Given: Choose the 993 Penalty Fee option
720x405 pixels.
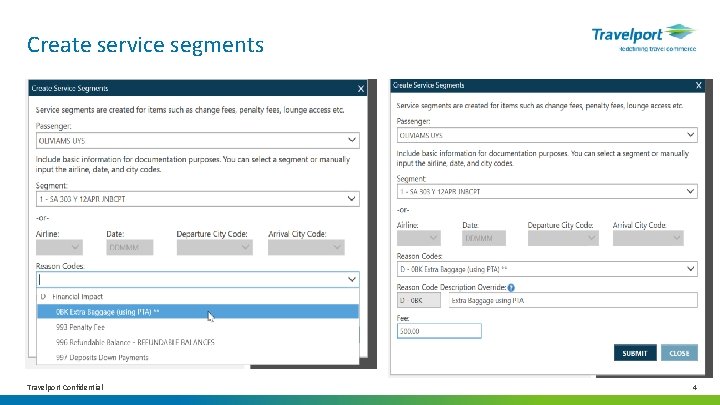Looking at the screenshot, I should (x=198, y=327).
